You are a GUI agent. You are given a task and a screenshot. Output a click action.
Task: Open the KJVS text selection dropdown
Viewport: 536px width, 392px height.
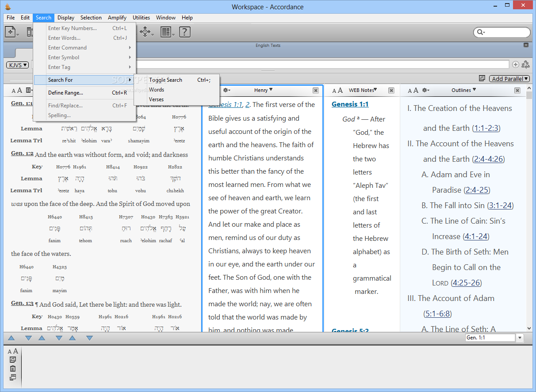pyautogui.click(x=18, y=65)
